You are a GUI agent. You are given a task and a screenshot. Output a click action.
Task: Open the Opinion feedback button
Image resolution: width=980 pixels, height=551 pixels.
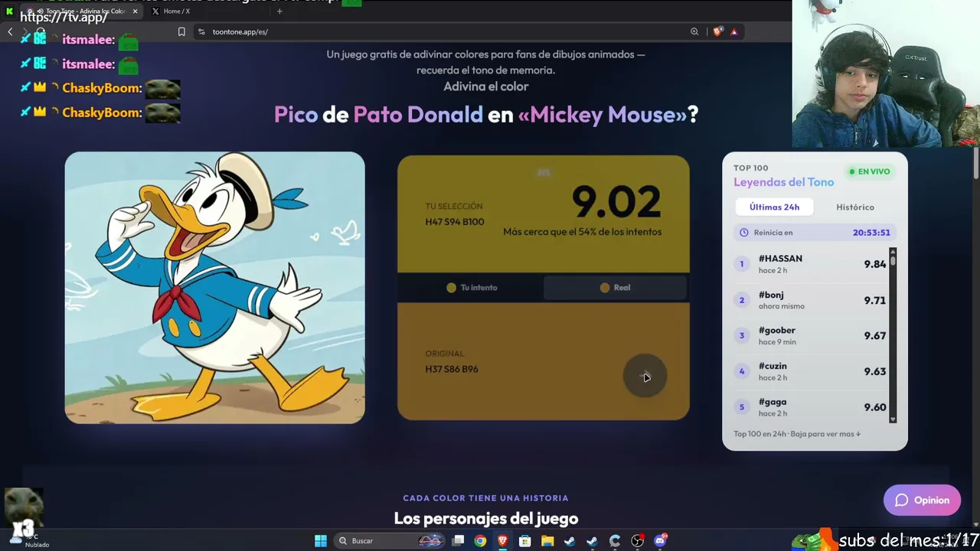point(922,500)
